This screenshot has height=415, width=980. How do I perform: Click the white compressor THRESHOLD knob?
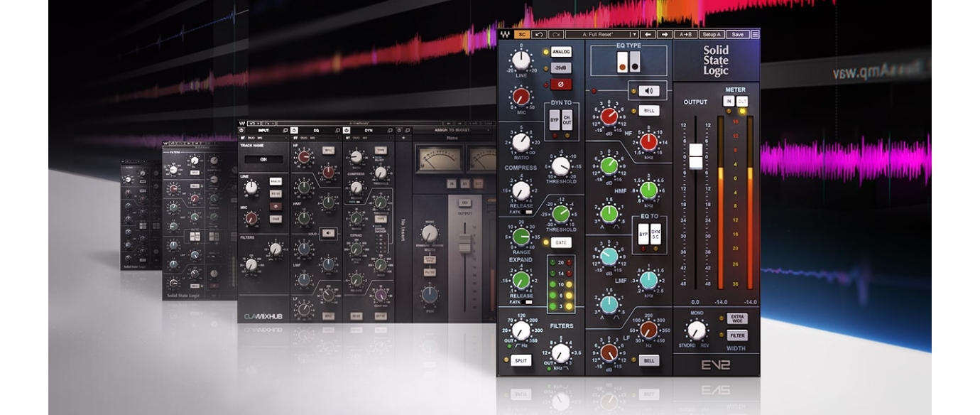pyautogui.click(x=561, y=166)
